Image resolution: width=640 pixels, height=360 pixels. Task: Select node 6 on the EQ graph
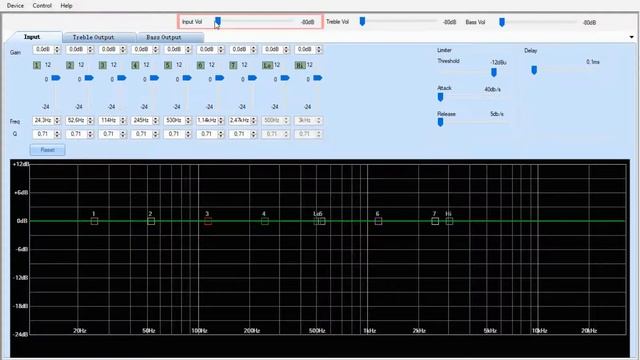(378, 221)
